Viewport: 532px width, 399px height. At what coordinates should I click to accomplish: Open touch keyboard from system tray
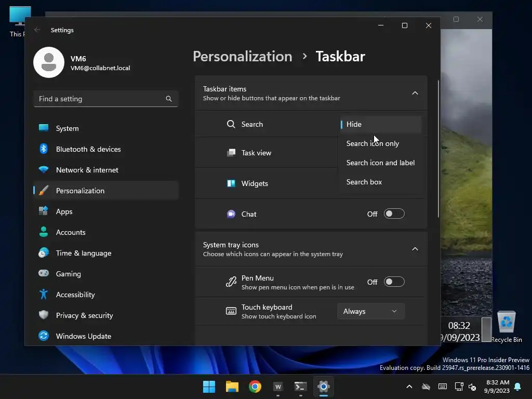(x=443, y=387)
